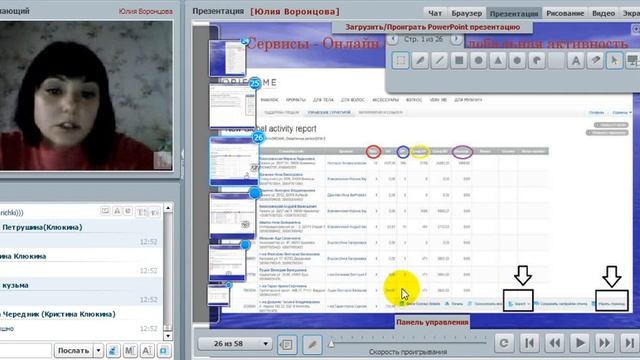This screenshot has width=640, height=360.
Task: Click the blue square icon at chat bottom right
Action: [x=164, y=351]
